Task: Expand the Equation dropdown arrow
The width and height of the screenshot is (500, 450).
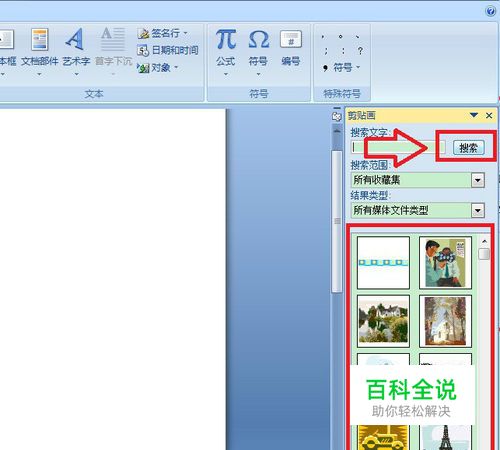Action: (226, 74)
